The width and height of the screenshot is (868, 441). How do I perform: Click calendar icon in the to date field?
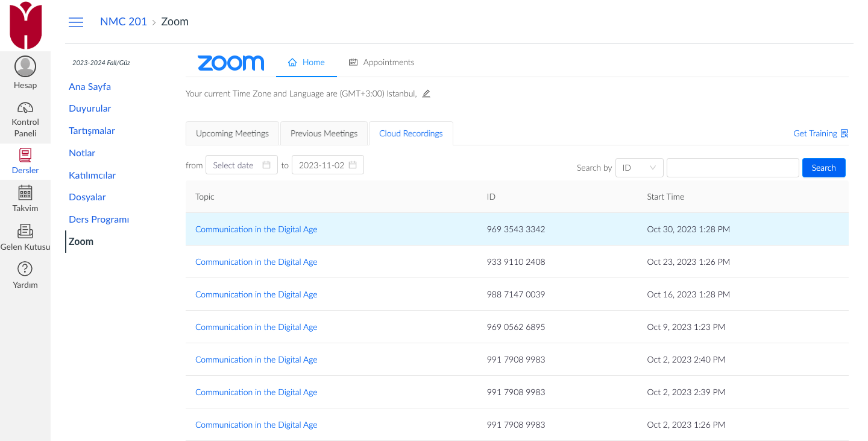pyautogui.click(x=353, y=165)
